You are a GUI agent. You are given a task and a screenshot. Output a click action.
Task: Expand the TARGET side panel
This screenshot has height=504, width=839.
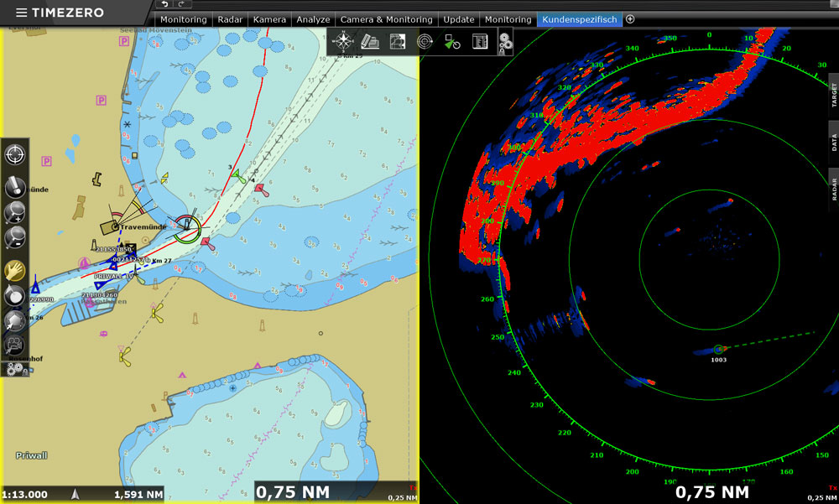click(833, 96)
